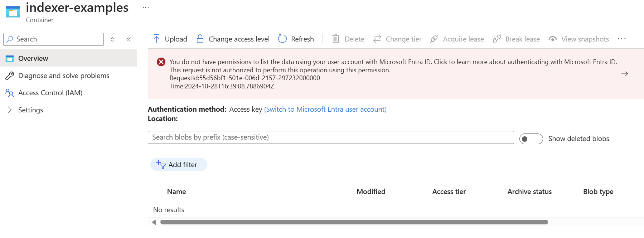This screenshot has width=644, height=238.
Task: Select the Settings sidebar item label
Action: coord(30,110)
